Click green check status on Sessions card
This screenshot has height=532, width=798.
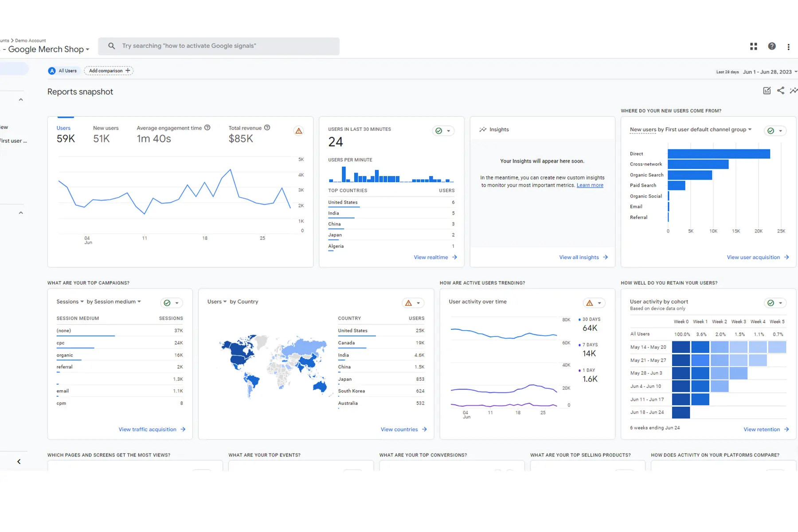(167, 303)
